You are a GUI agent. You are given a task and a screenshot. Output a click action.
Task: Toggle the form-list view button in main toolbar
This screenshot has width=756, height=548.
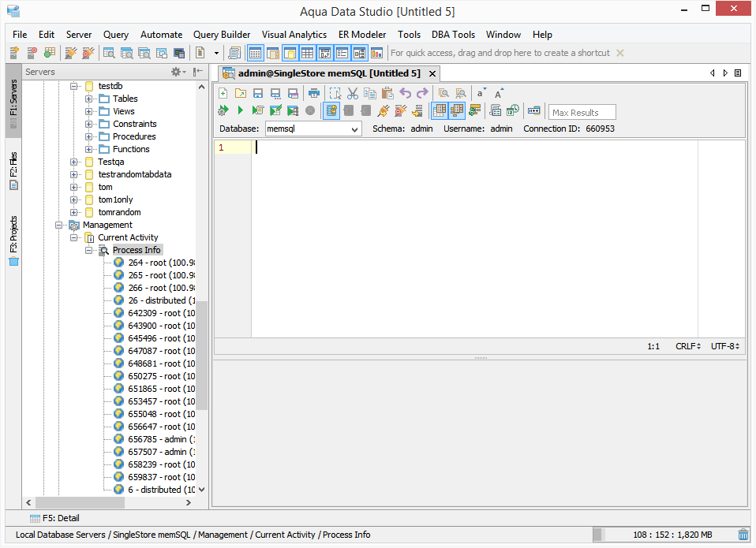click(342, 53)
